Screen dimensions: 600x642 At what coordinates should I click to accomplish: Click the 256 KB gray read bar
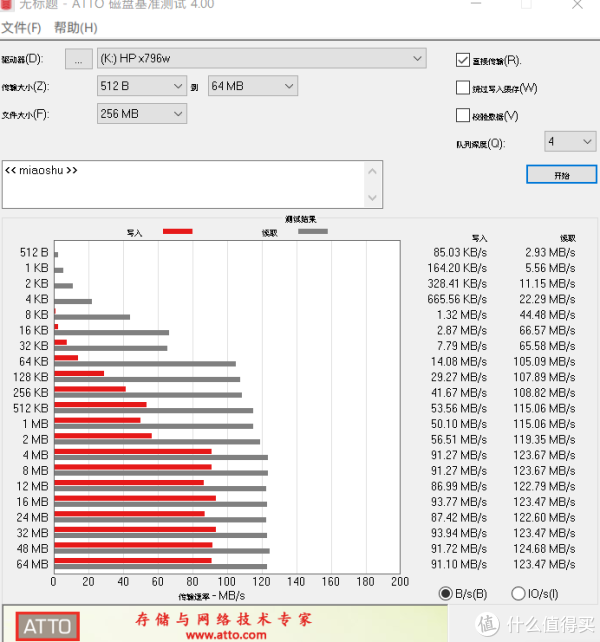(148, 395)
